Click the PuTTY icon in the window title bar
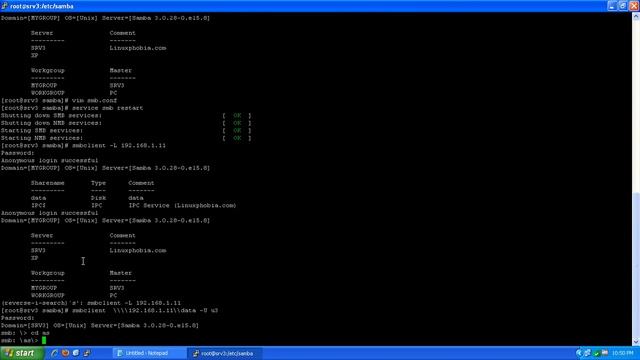Viewport: 640px width, 360px height. (4, 6)
